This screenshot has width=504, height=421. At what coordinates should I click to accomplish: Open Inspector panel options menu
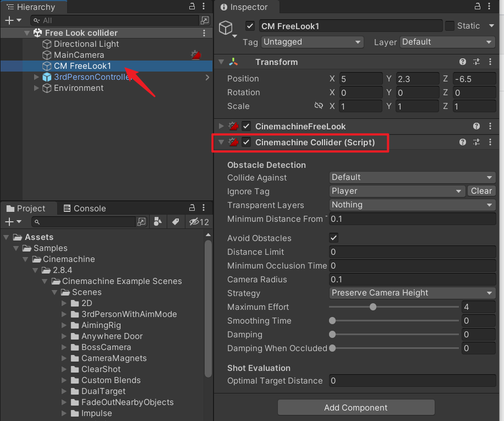coord(489,6)
